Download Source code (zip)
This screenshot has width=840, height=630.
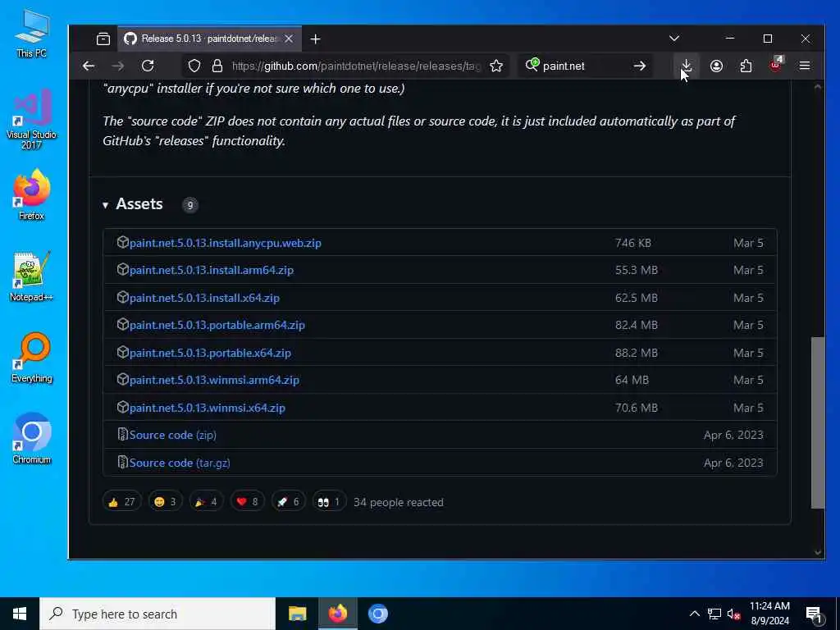tap(172, 435)
